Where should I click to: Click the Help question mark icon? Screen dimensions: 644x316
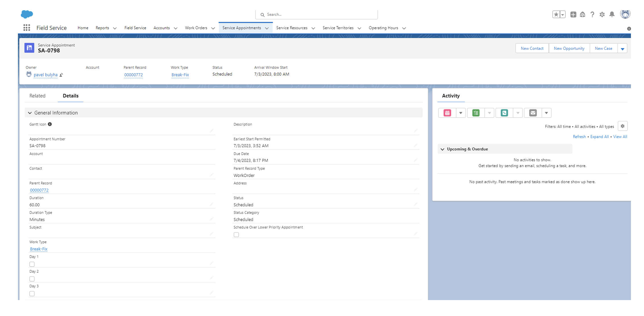592,14
